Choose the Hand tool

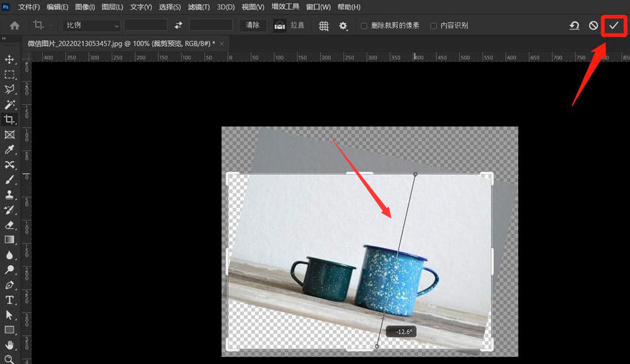[x=10, y=345]
